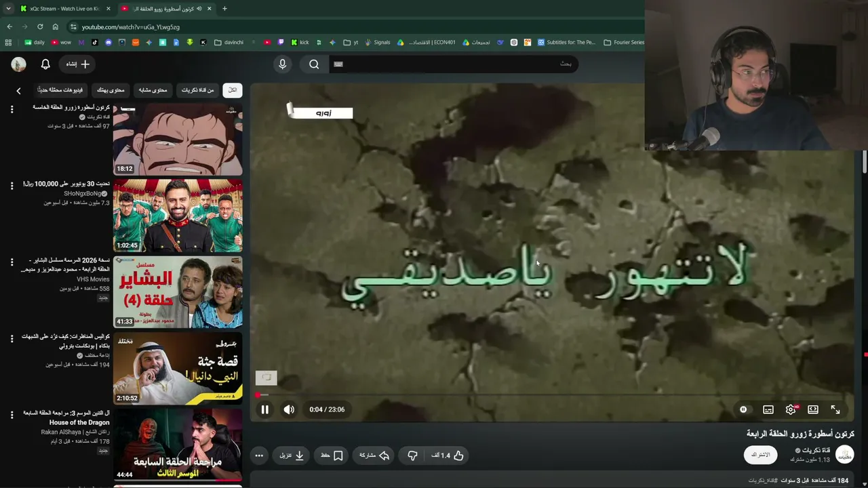The height and width of the screenshot is (488, 868).
Task: Select the من قناة ذكريات filter chip
Action: tap(198, 90)
